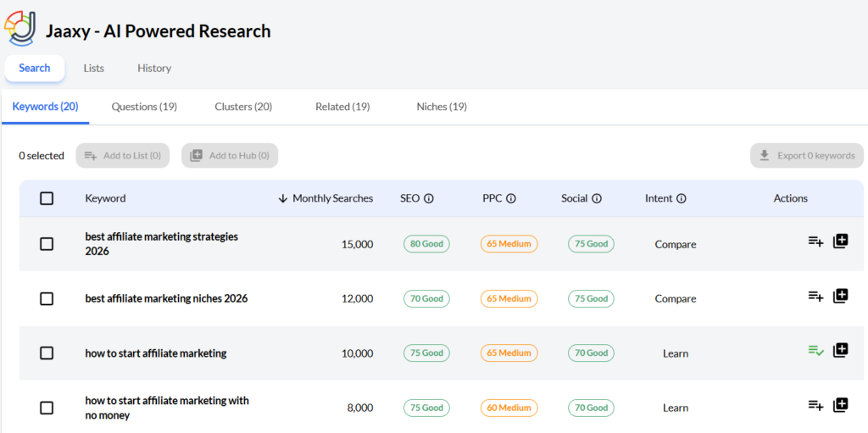
Task: Click keyword 'how to start affiliate marketing with no money'
Action: (167, 408)
